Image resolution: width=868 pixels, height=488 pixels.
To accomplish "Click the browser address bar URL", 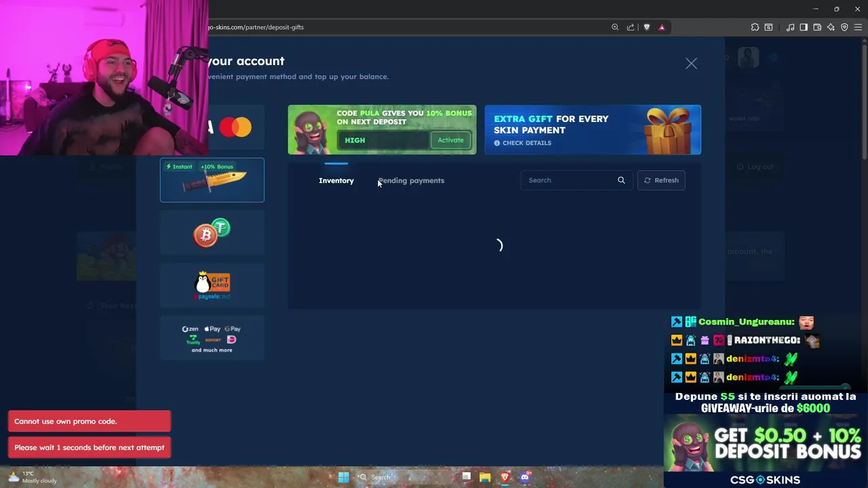I will click(x=256, y=27).
